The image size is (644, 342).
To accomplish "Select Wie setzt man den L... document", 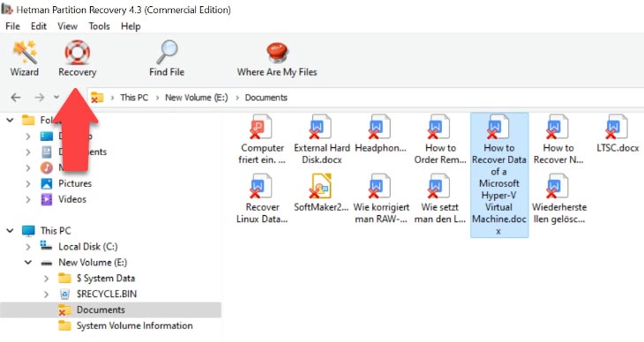I will tap(440, 198).
